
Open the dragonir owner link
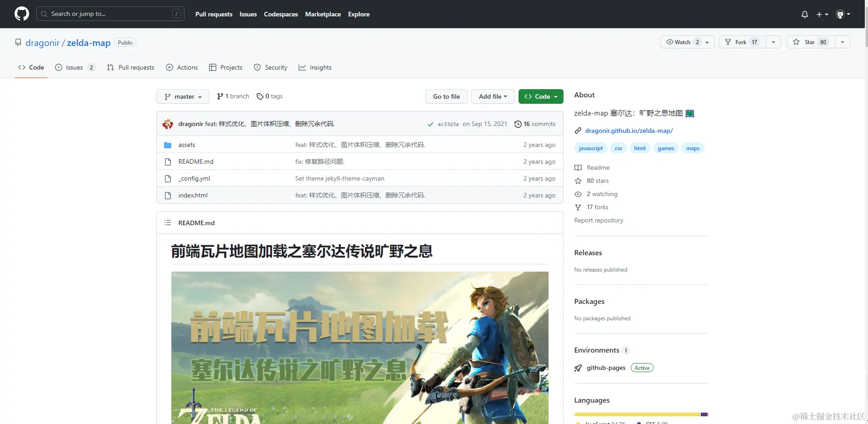tap(42, 43)
